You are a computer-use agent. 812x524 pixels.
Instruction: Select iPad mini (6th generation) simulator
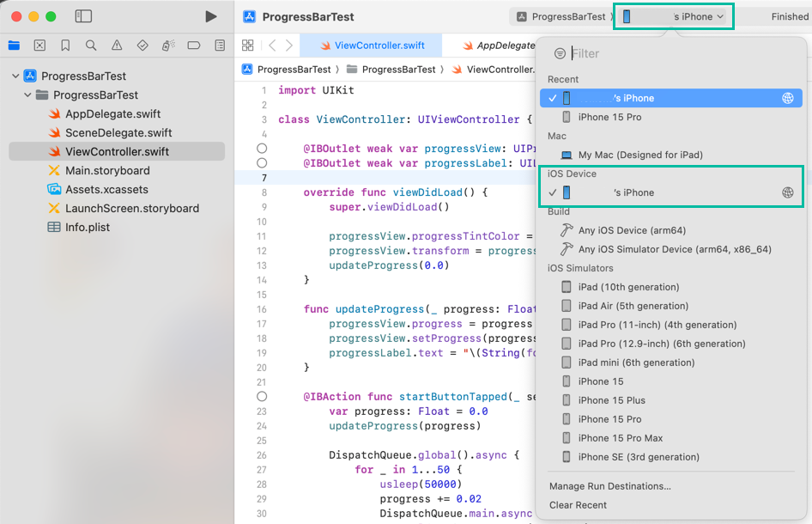(671, 363)
